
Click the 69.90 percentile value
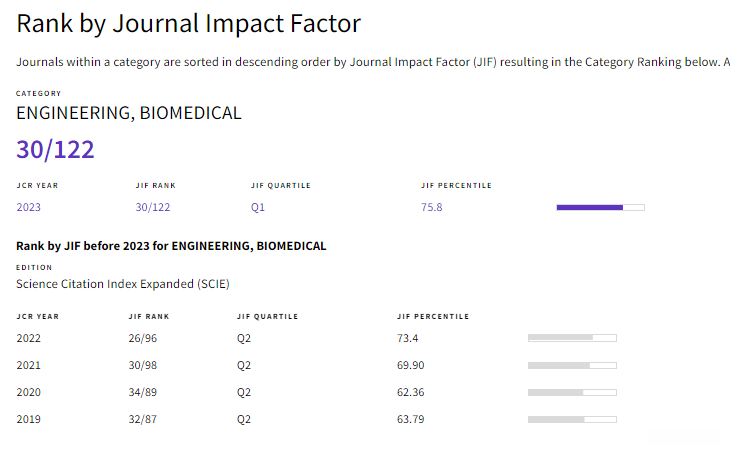point(410,365)
